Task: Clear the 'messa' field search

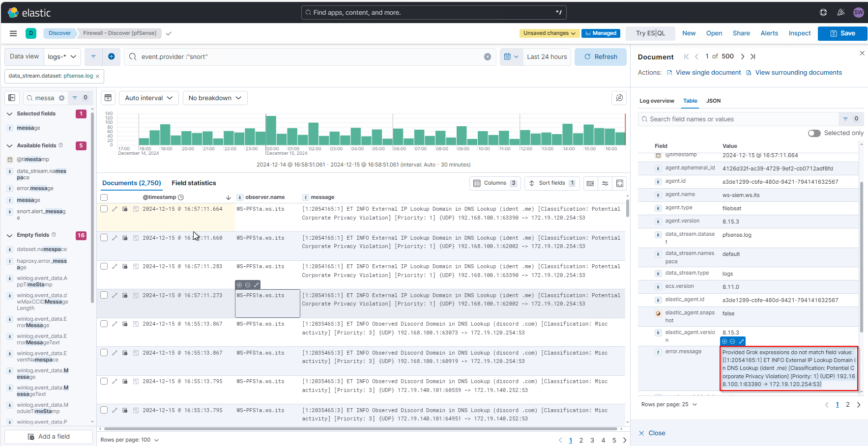Action: click(61, 98)
